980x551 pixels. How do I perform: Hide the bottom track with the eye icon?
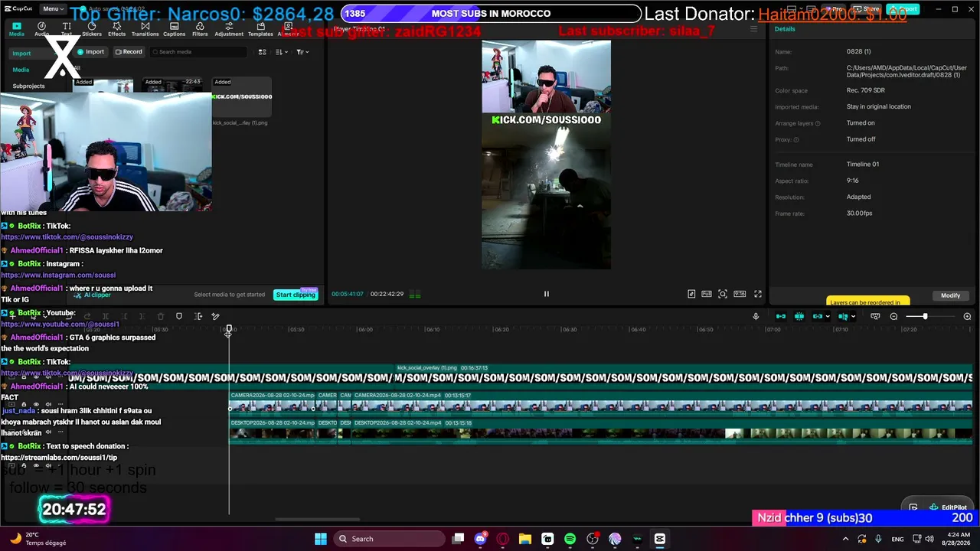[x=36, y=465]
